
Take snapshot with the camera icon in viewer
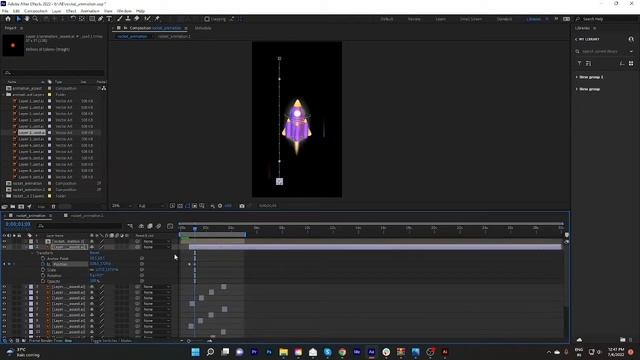242,206
